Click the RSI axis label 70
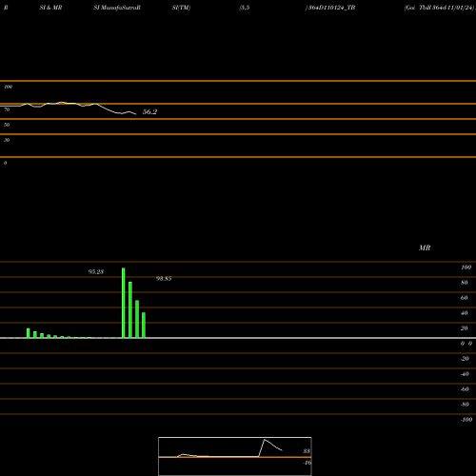Viewport: 476px width, 476px height. pos(7,109)
